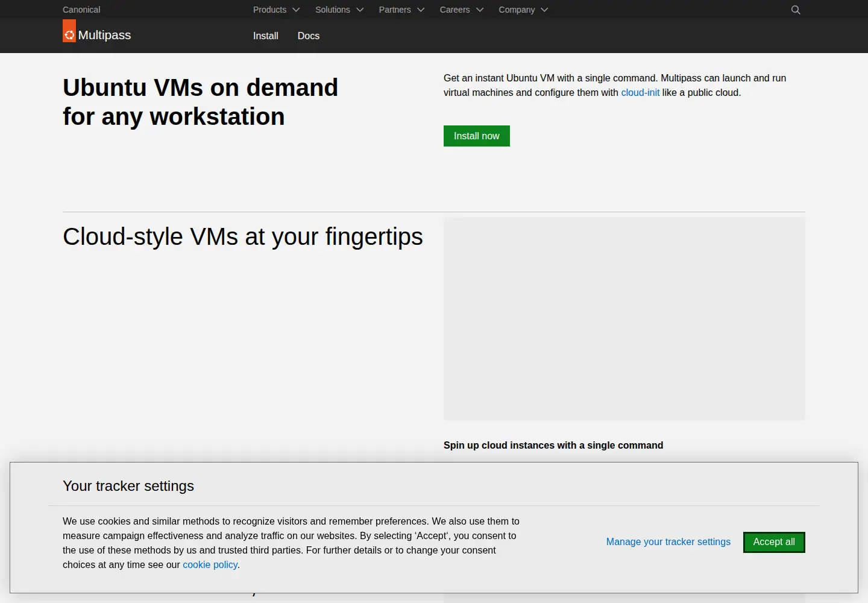The width and height of the screenshot is (868, 603).
Task: Click 'Cloud-style VMs at your fingertips' heading
Action: pos(243,236)
